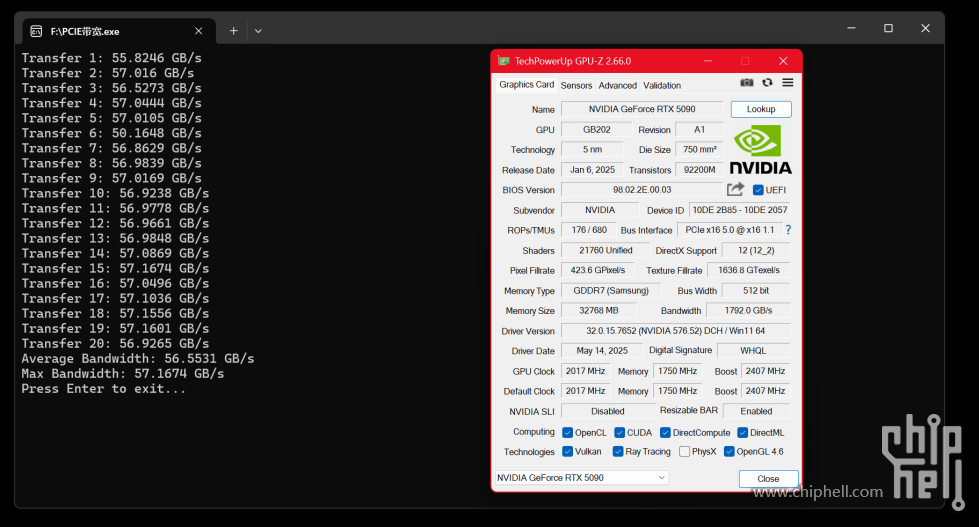Click the terminal line Transfer 20: 56.9265 GB/s
The width and height of the screenshot is (979, 527).
coord(115,343)
